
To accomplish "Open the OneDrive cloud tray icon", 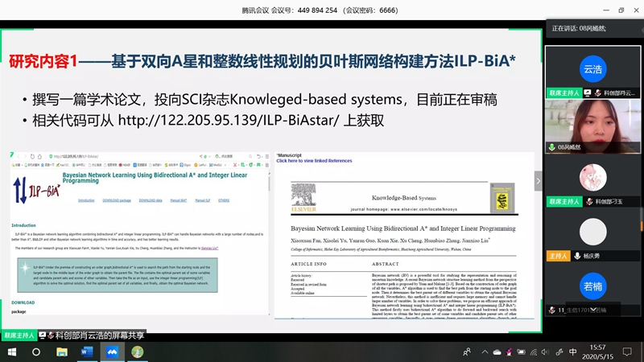I will tap(497, 352).
